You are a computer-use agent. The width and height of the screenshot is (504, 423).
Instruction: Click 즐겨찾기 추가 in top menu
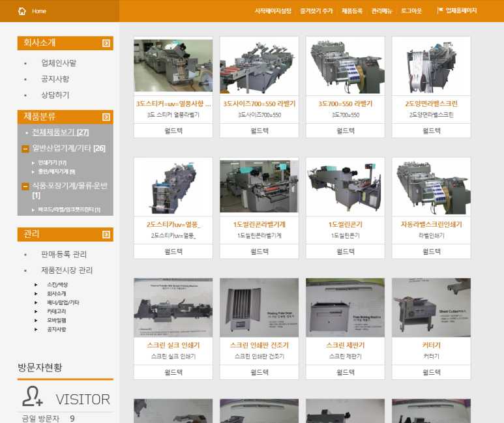[316, 11]
